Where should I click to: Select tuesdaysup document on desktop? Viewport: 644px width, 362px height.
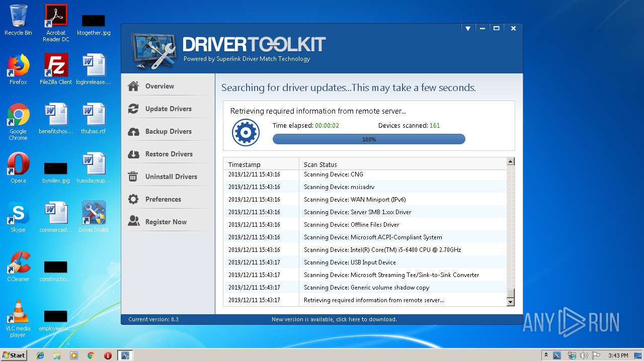(x=94, y=168)
